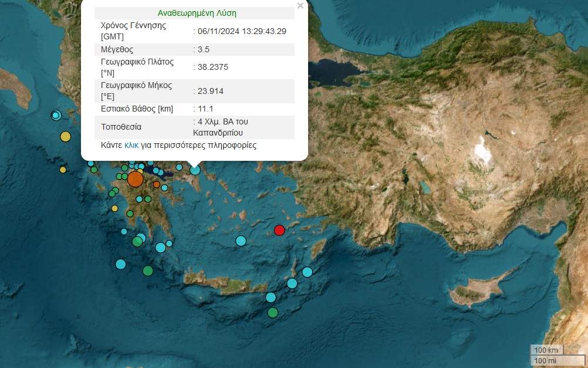Click the 100 mi scale bar label
The image size is (588, 368).
(546, 360)
